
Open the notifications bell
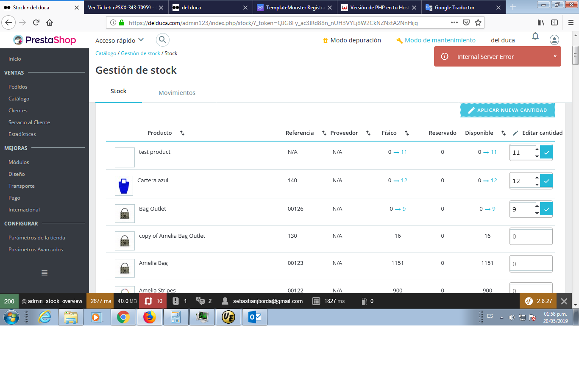click(535, 36)
